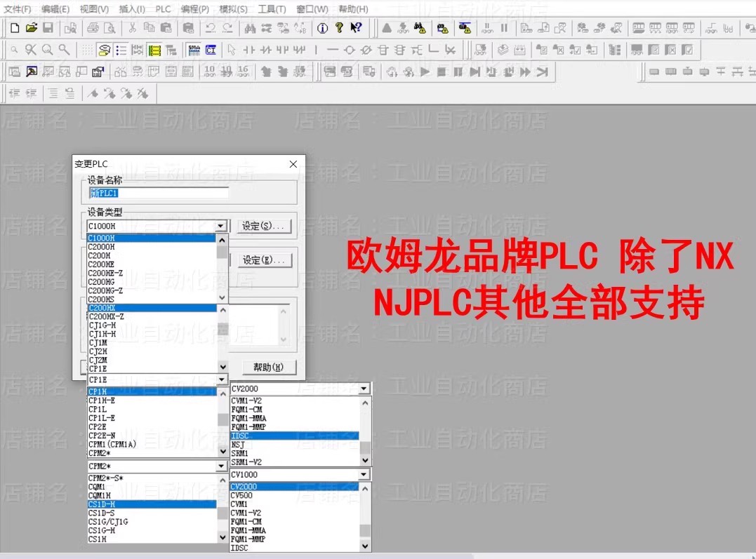Select CJ1G-H in the device list
The width and height of the screenshot is (756, 559).
point(152,325)
